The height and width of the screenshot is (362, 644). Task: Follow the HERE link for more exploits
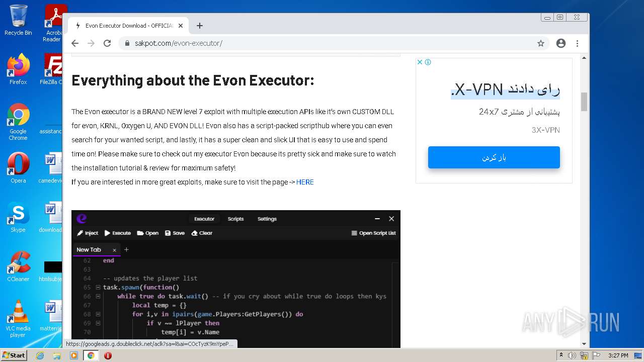[x=305, y=182]
